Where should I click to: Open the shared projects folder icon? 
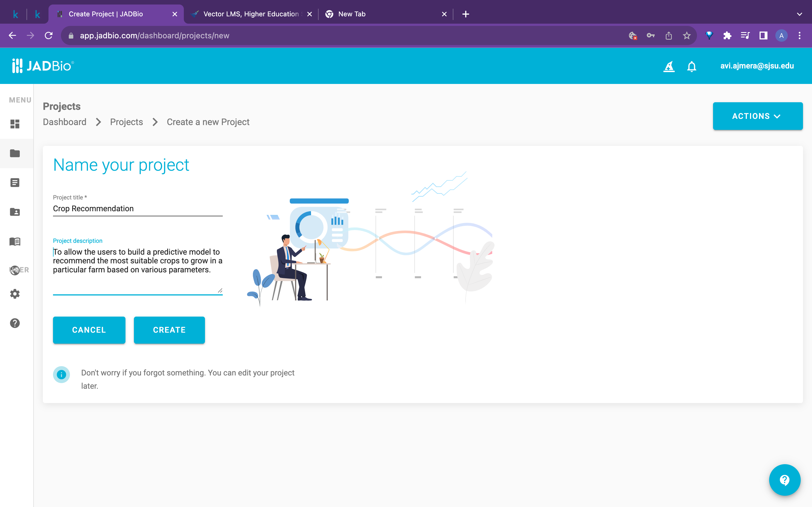click(x=15, y=212)
